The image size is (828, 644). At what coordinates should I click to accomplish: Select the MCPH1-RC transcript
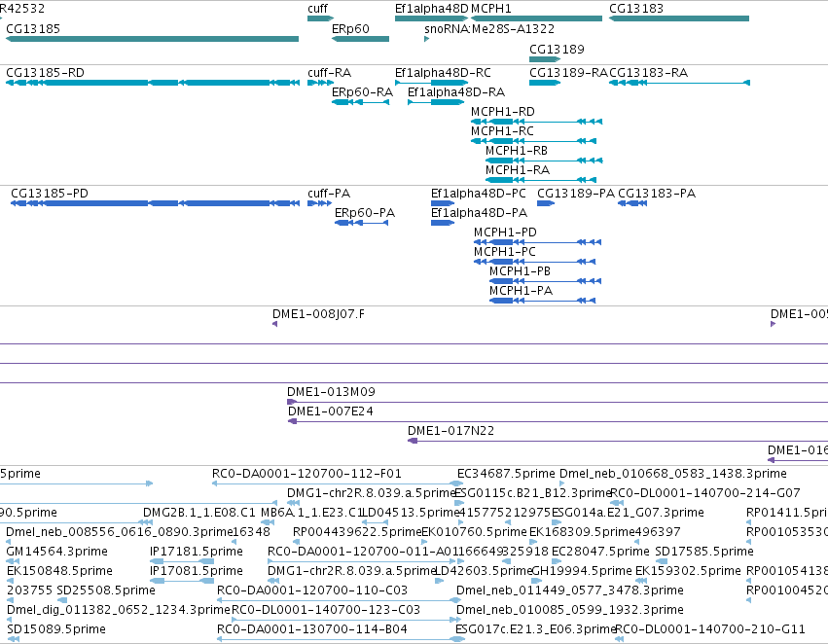click(x=534, y=141)
